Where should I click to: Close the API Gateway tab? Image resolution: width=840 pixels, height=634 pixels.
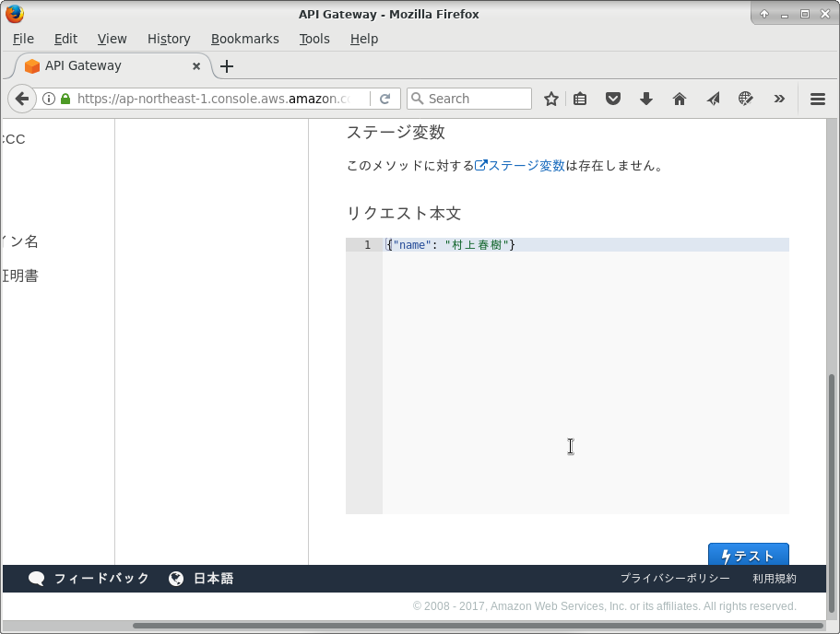coord(196,65)
